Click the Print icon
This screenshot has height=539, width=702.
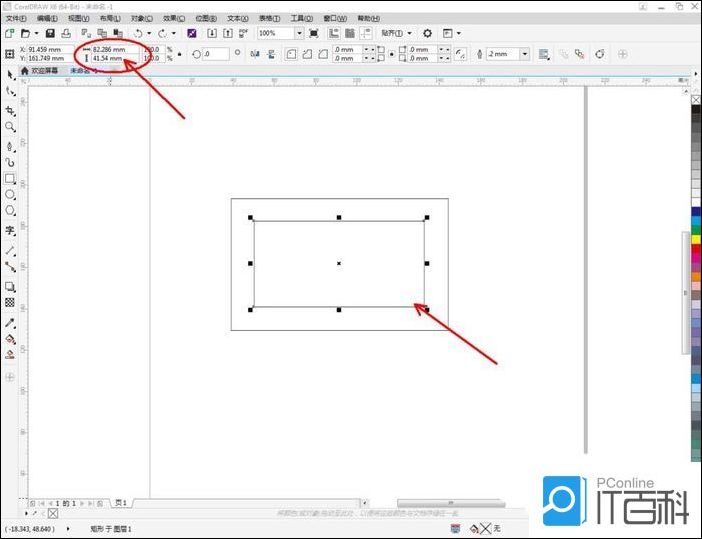click(66, 33)
